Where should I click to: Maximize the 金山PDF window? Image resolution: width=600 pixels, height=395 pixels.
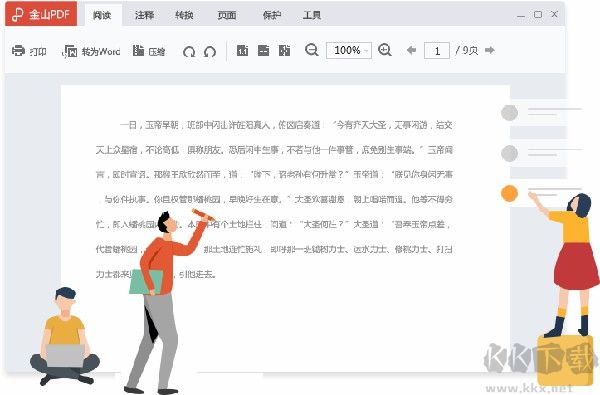(538, 15)
